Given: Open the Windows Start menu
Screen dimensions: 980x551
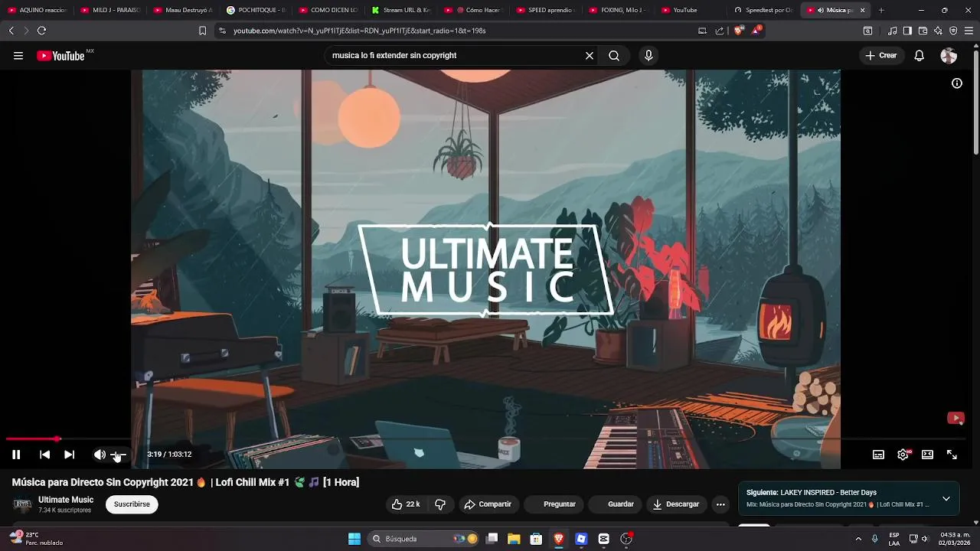Looking at the screenshot, I should (354, 539).
